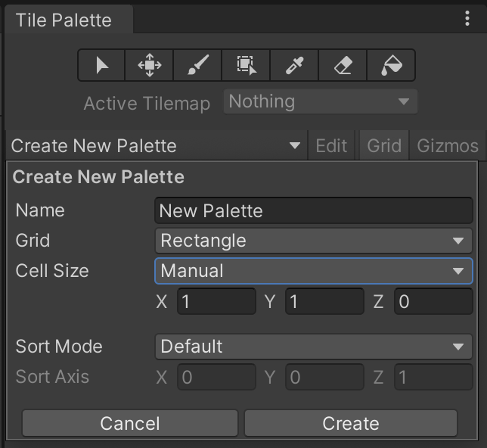The image size is (487, 448).
Task: Open the three-dot panel options menu
Action: pyautogui.click(x=467, y=19)
